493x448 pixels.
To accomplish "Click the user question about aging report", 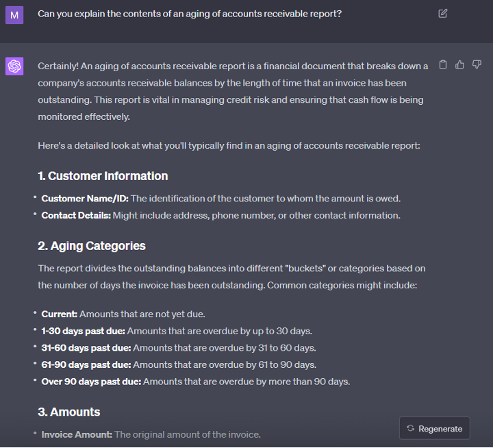I will point(190,14).
